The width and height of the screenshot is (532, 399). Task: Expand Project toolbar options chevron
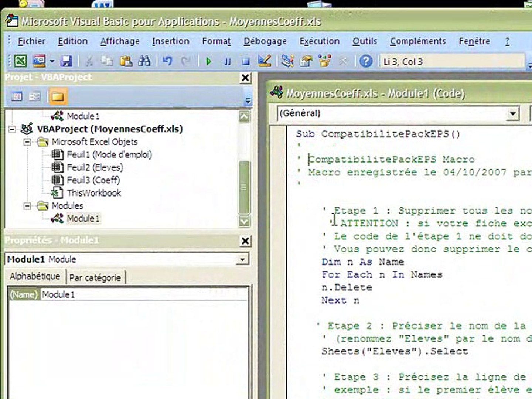248,100
